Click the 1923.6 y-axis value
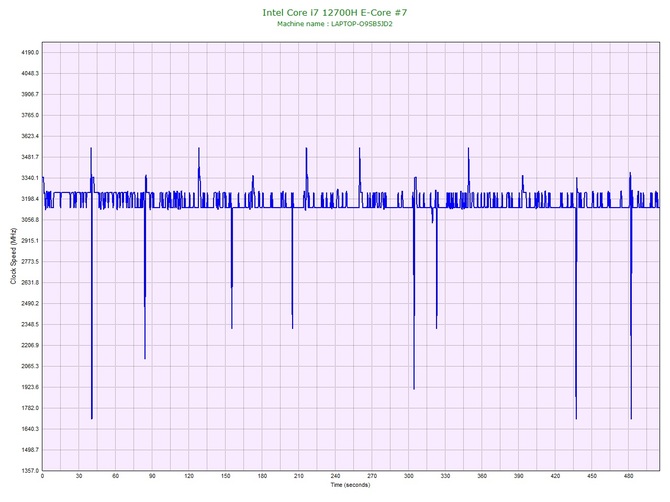Image resolution: width=670 pixels, height=502 pixels. [x=30, y=388]
